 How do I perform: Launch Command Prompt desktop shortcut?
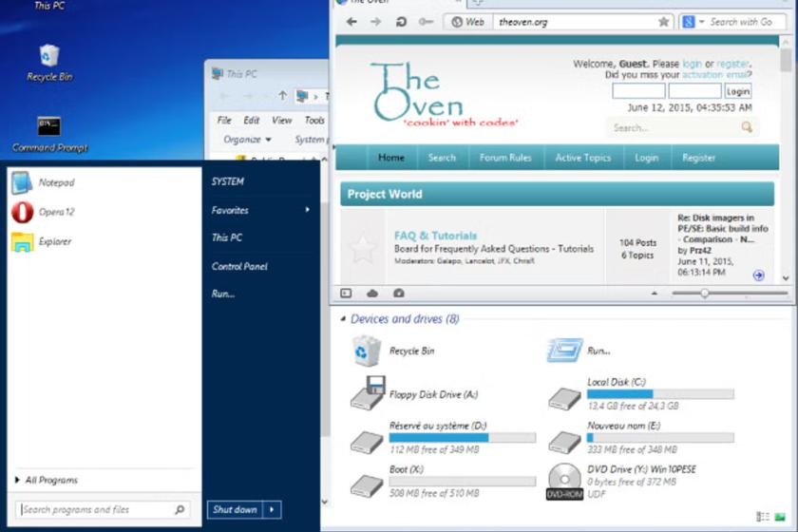click(49, 133)
